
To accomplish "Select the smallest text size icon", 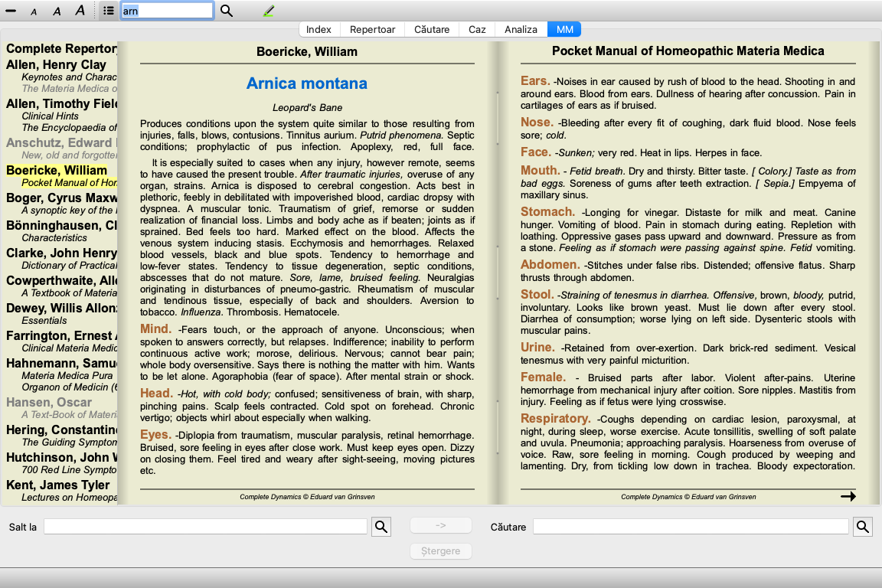I will (x=34, y=11).
